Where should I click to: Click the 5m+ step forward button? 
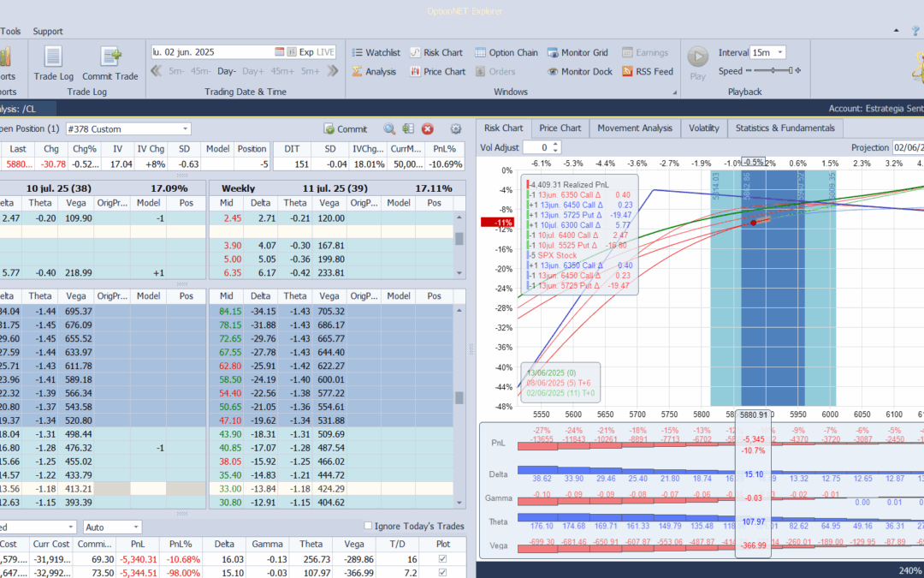pos(311,71)
